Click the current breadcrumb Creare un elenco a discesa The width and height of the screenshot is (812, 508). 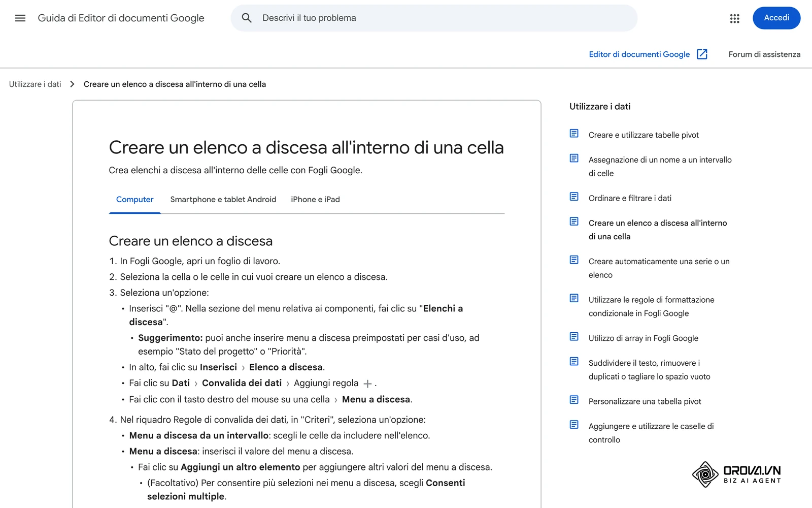pos(175,84)
